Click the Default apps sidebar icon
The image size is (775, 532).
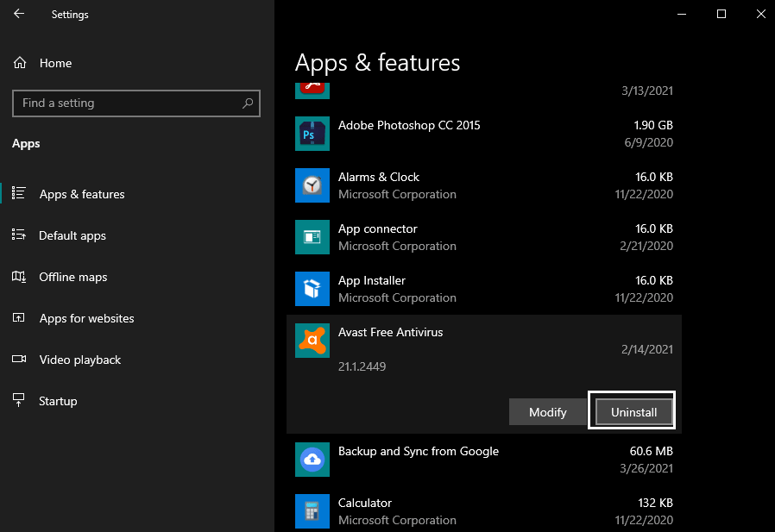tap(19, 235)
